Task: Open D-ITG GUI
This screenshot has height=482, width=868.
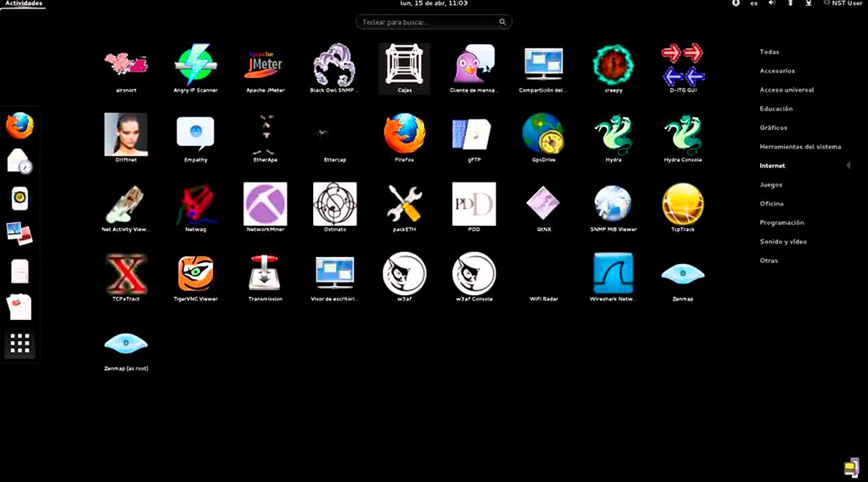Action: [x=682, y=69]
